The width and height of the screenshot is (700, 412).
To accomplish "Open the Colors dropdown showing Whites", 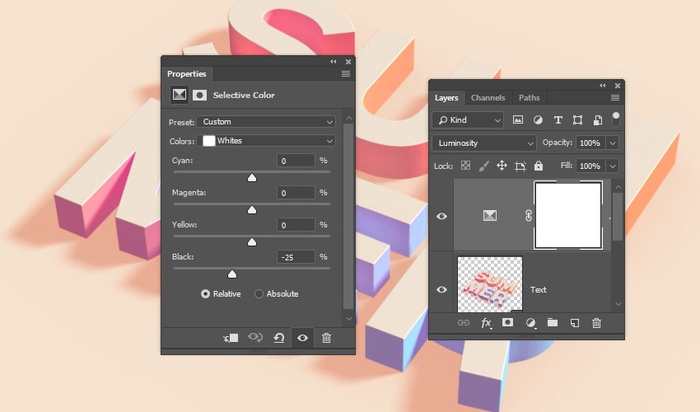I will click(x=268, y=141).
